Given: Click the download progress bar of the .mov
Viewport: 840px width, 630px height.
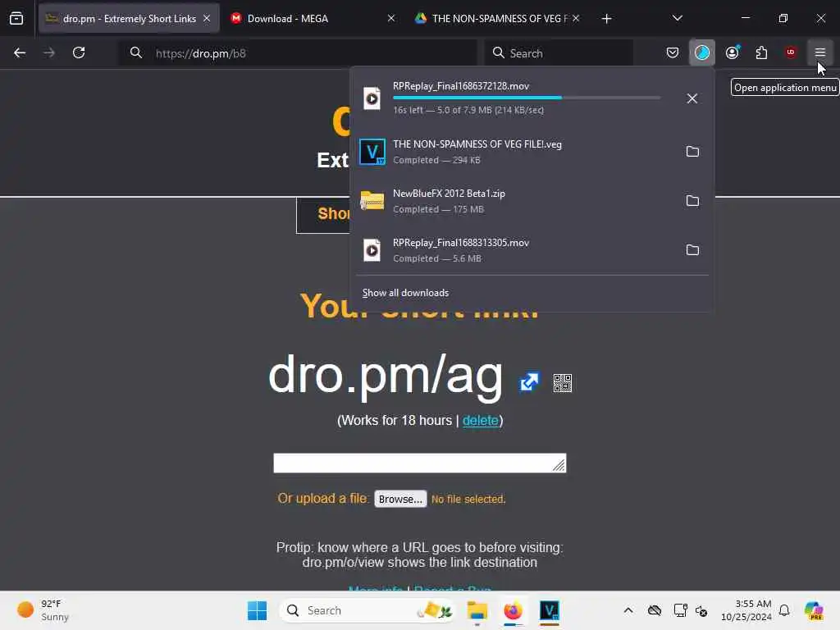Looking at the screenshot, I should coord(527,98).
